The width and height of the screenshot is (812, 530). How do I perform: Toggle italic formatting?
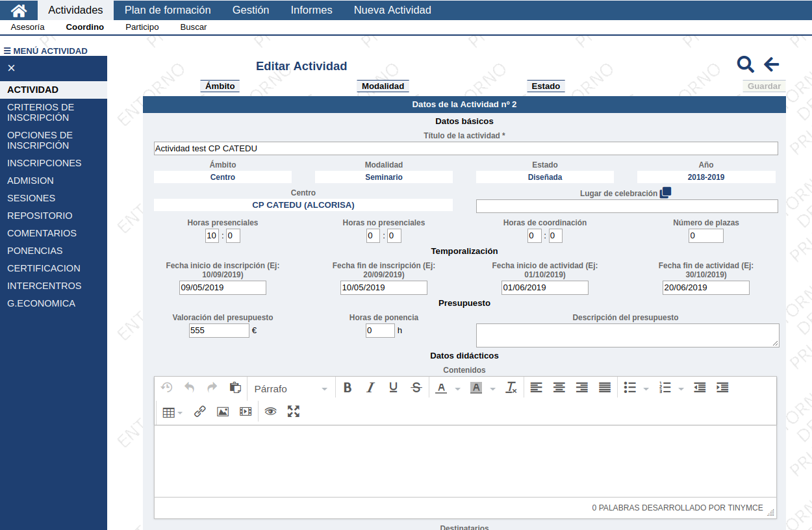coord(370,388)
